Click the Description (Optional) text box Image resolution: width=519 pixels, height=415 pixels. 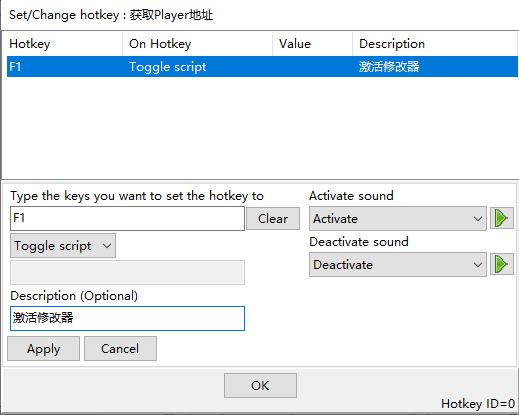click(x=127, y=318)
